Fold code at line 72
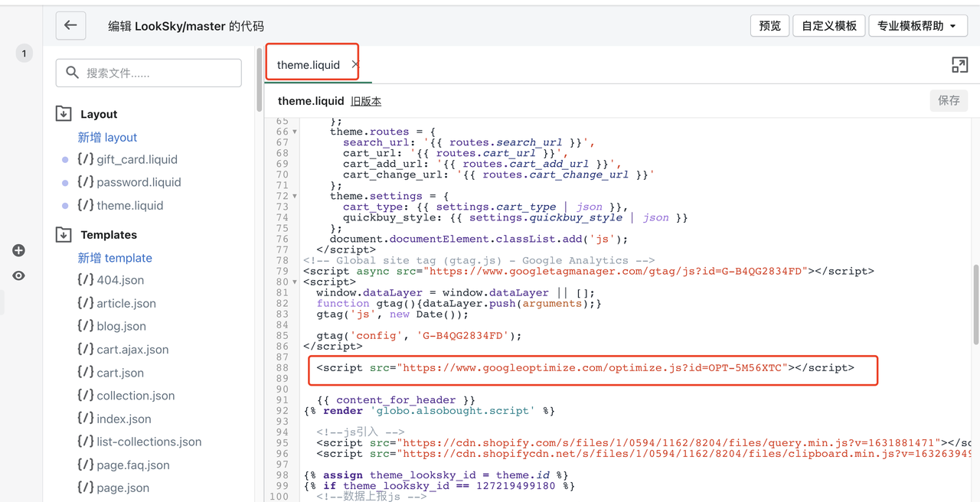980x502 pixels. tap(295, 196)
